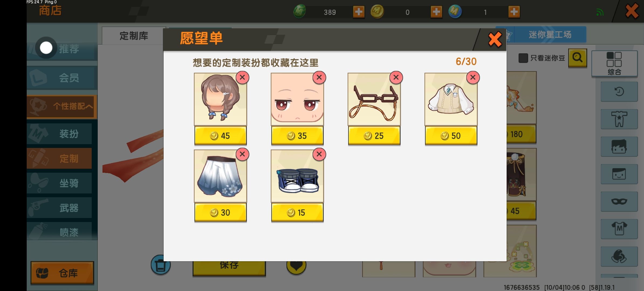The width and height of the screenshot is (644, 291).
Task: Add more gold mini beans
Action: [x=436, y=12]
